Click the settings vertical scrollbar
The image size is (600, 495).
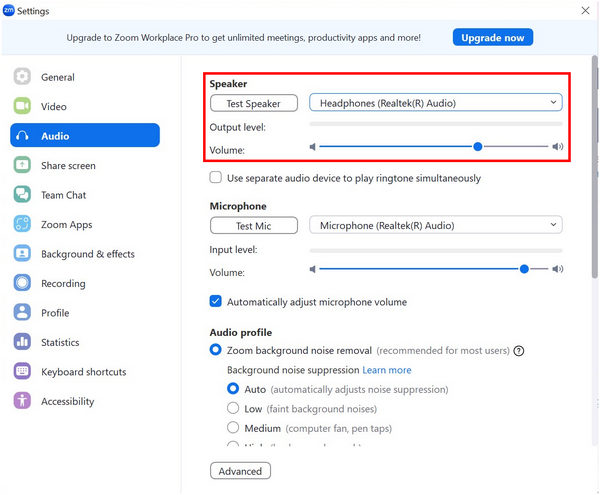(x=595, y=167)
